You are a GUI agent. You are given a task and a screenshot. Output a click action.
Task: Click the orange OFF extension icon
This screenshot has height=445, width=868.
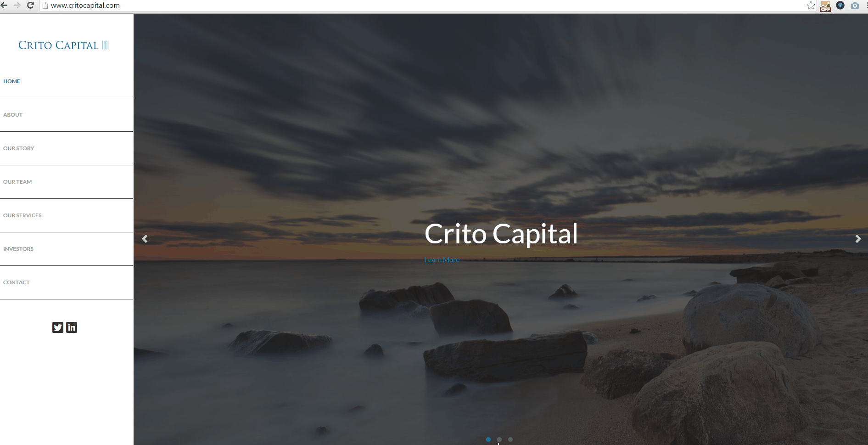point(825,6)
